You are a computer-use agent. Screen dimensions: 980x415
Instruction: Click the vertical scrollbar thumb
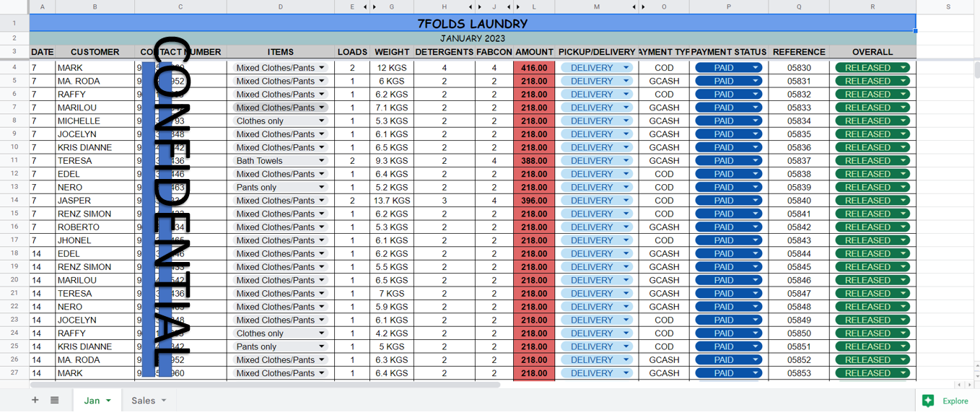(977, 71)
